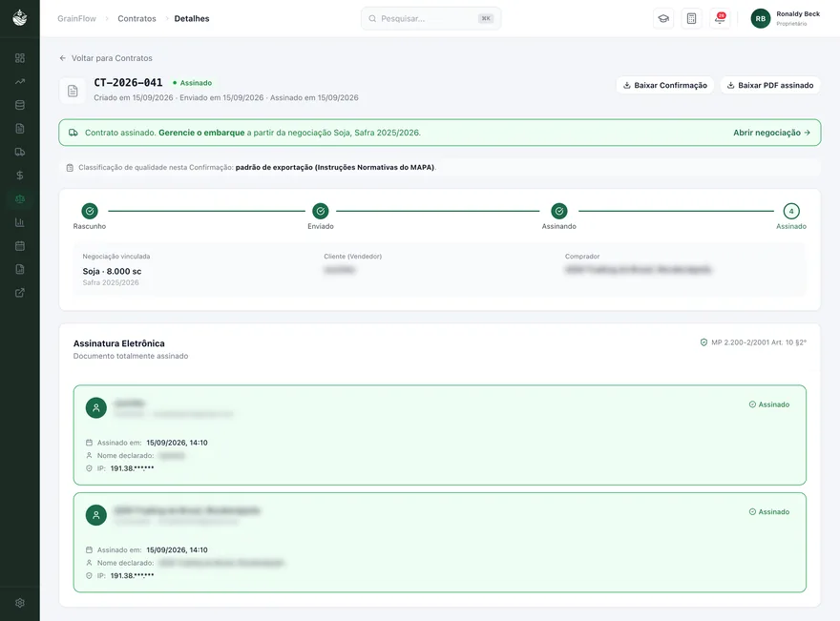The width and height of the screenshot is (840, 621).
Task: Open the file chart icon in sidebar
Action: point(20,269)
